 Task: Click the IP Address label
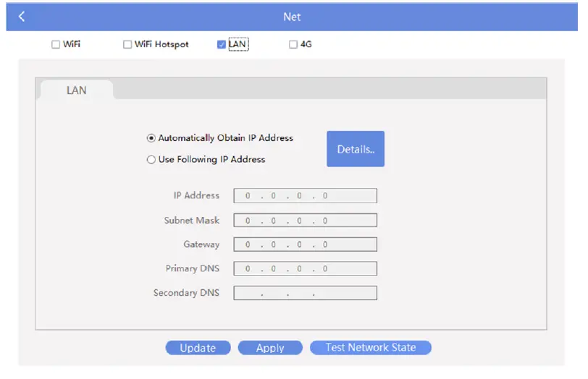(x=196, y=195)
